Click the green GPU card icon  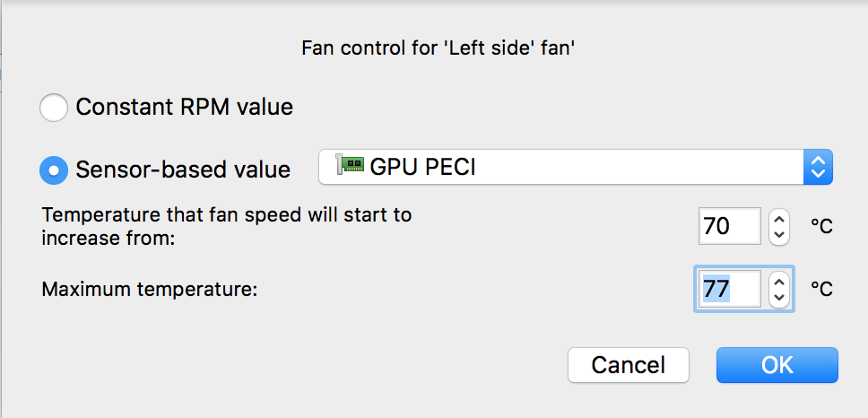coord(351,166)
